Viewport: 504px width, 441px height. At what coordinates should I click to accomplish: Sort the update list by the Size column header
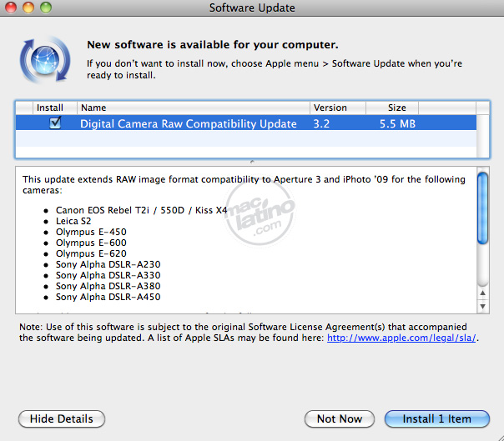click(392, 108)
